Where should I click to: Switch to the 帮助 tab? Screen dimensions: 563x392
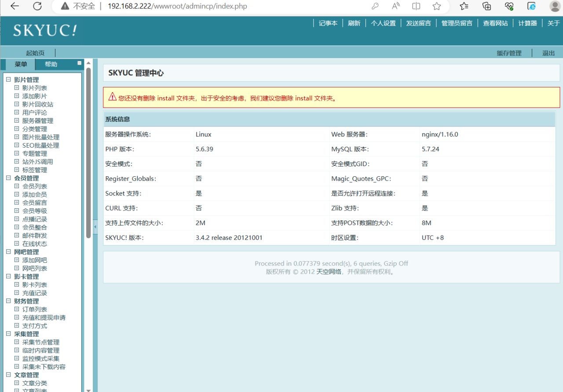point(51,65)
